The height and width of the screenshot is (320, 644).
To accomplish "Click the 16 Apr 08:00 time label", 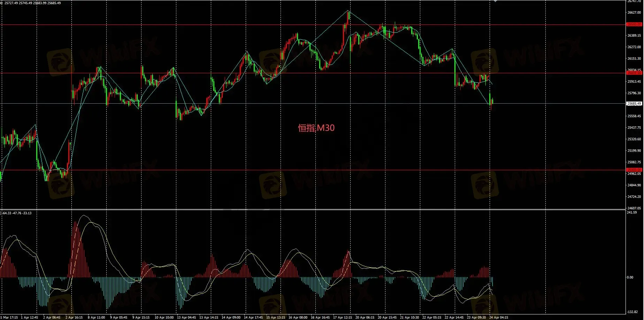I will (298, 318).
